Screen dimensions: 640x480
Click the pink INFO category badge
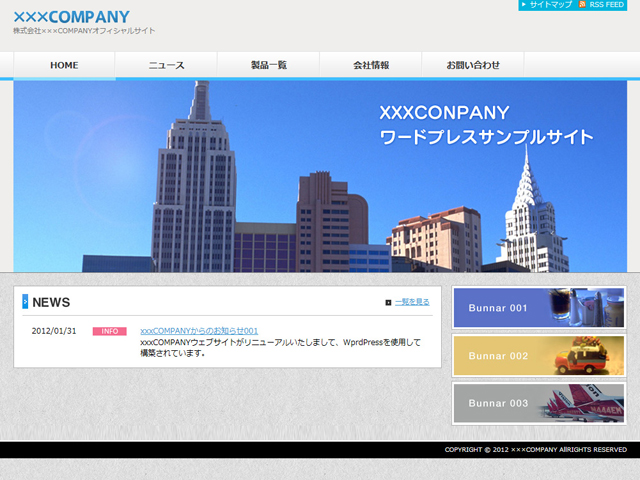109,331
